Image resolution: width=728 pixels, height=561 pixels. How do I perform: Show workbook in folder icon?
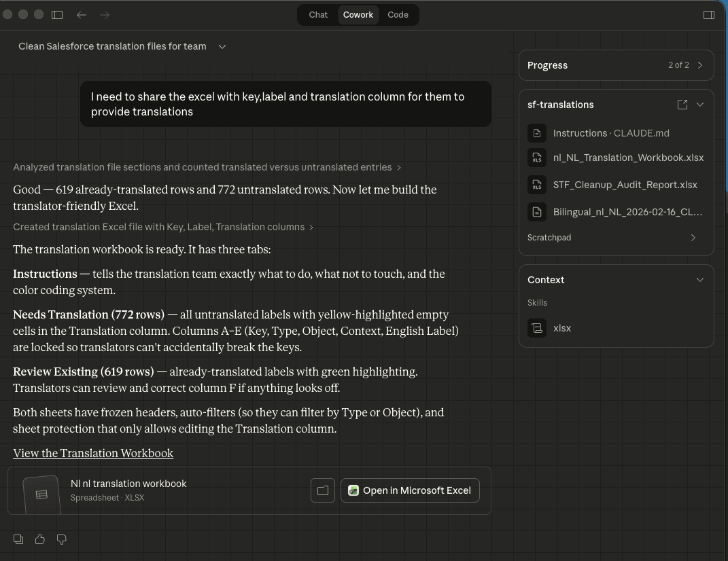[323, 490]
